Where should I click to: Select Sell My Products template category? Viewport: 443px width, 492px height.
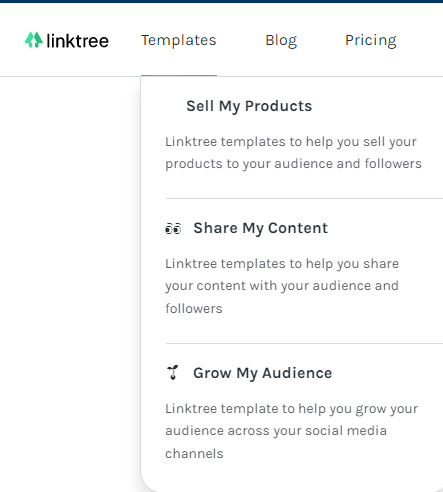[249, 106]
